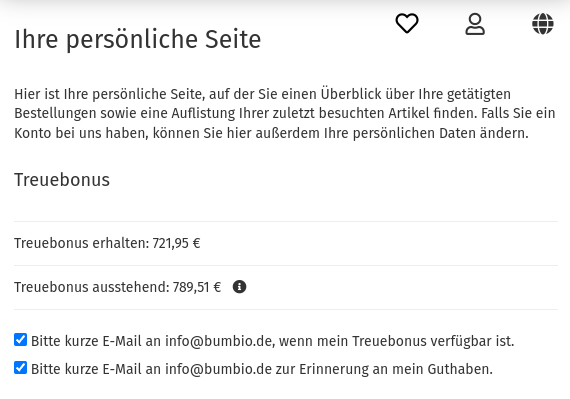This screenshot has width=570, height=399.
Task: Click 'persönlichen Daten ändern' in the intro paragraph
Action: 440,133
